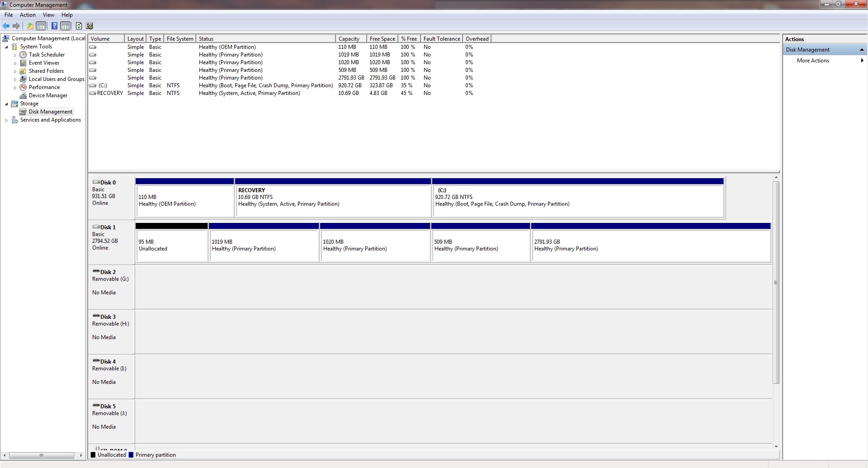Screen dimensions: 868x468
Task: Collapse the Storage tree node
Action: [6, 104]
